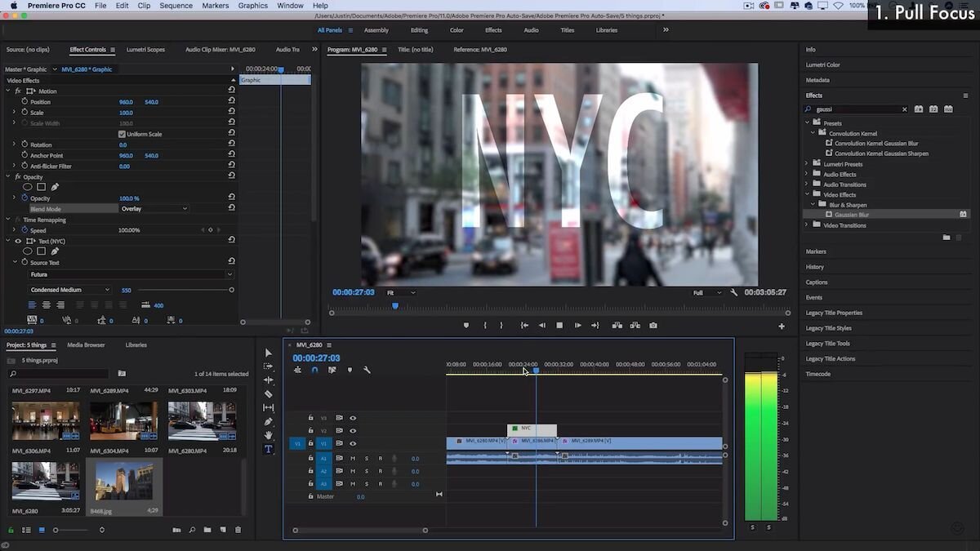The image size is (980, 551).
Task: Select the Ripple Edit tool
Action: click(x=269, y=380)
